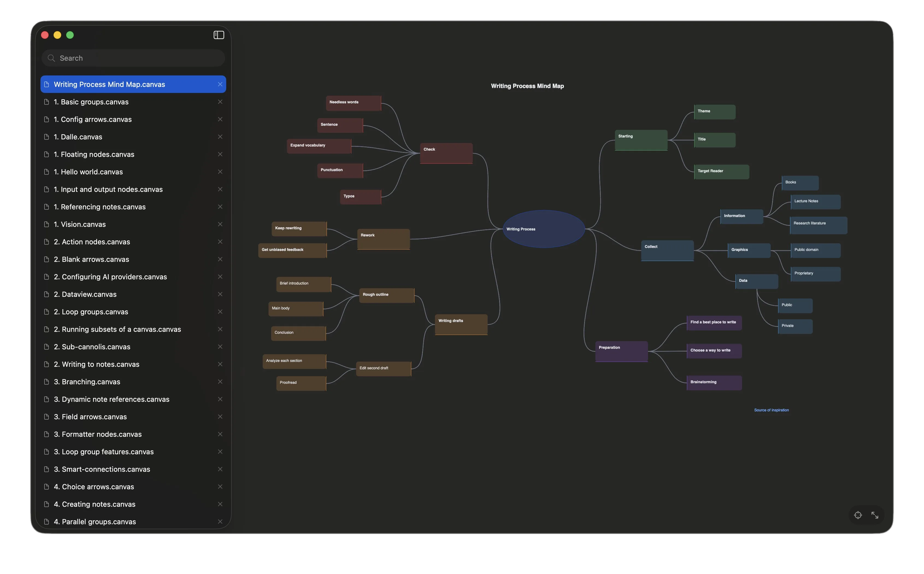The image size is (924, 574).
Task: Open 3. Loop group features.canvas
Action: pyautogui.click(x=133, y=452)
